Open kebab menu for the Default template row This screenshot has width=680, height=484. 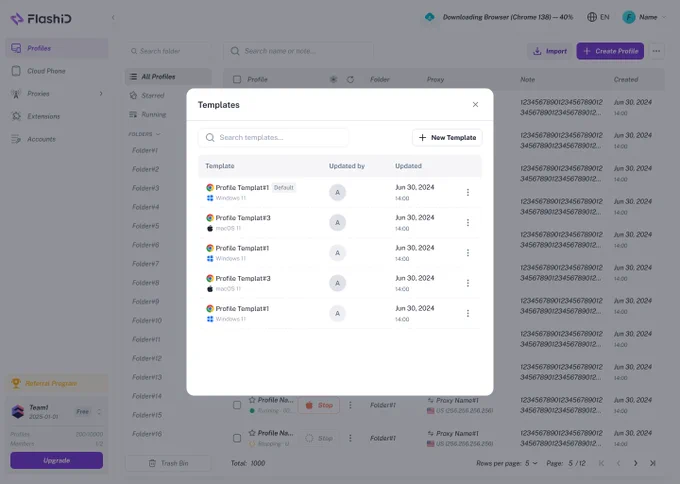pyautogui.click(x=468, y=192)
